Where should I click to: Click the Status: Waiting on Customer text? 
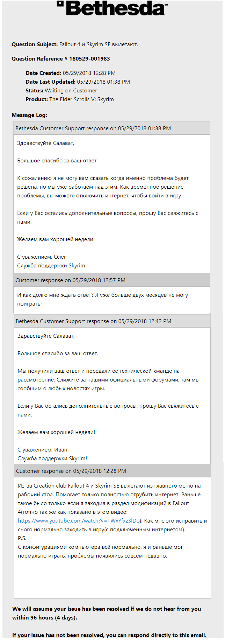[61, 91]
